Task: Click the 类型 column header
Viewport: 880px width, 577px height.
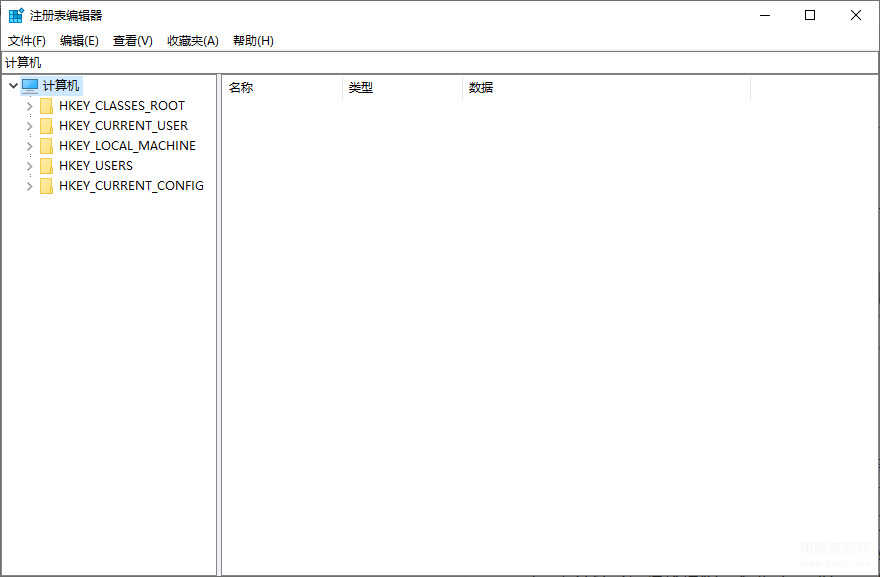Action: pos(402,88)
